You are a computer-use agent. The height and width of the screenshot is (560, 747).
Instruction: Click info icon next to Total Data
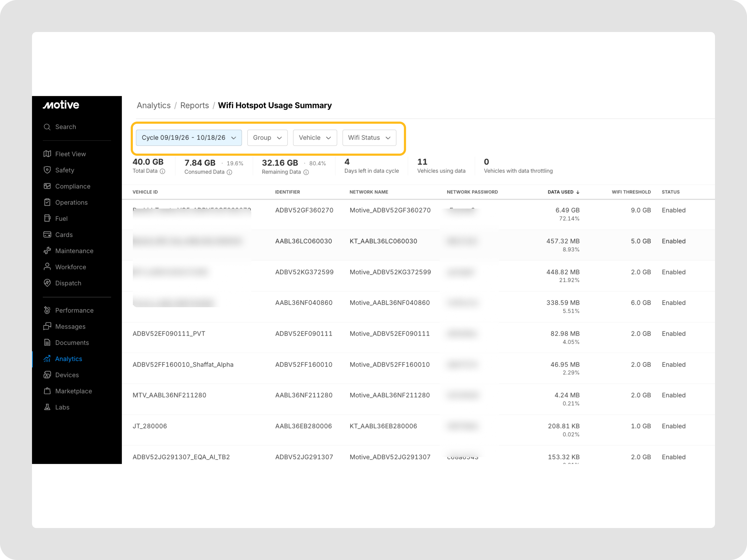pyautogui.click(x=162, y=171)
